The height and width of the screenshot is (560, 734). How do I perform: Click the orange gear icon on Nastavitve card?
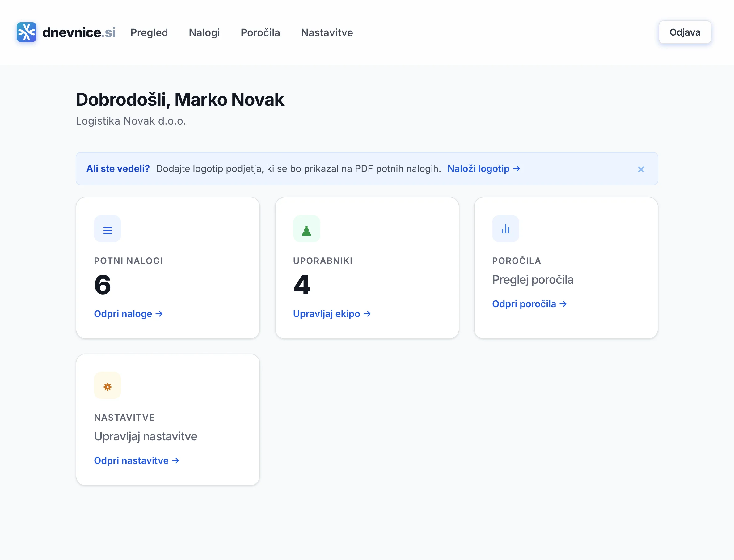coord(107,386)
